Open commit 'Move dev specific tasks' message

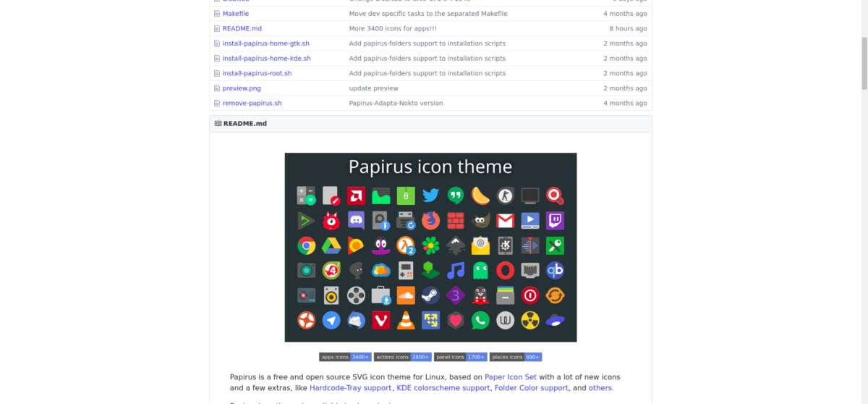(x=427, y=14)
